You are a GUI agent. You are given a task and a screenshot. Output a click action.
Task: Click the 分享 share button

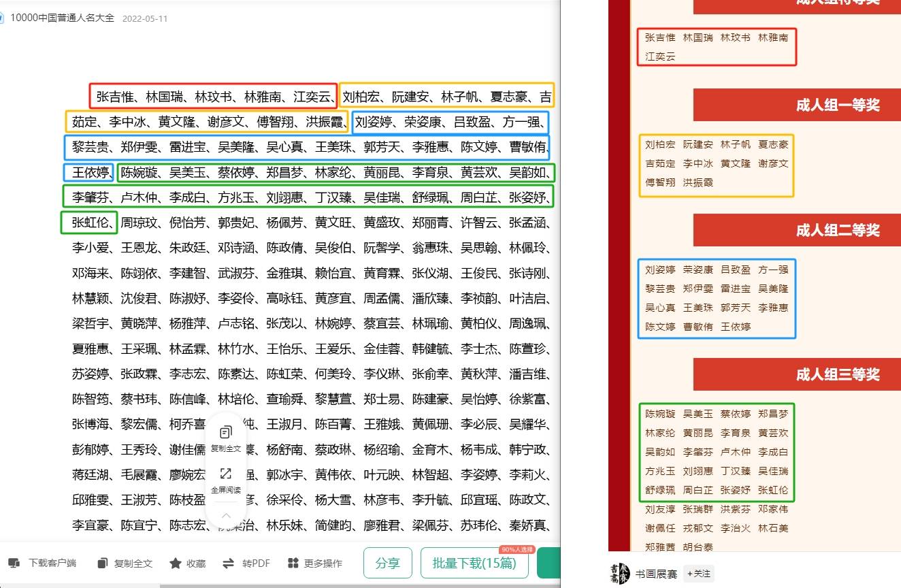click(387, 563)
